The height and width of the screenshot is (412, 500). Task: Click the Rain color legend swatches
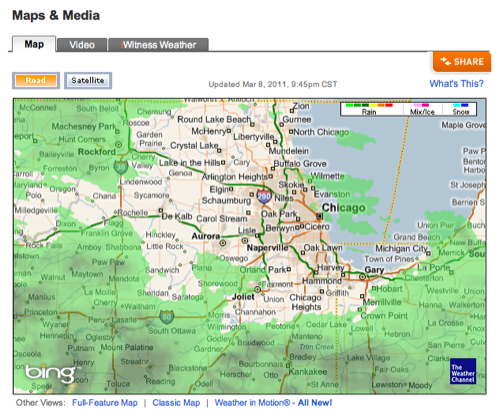pos(369,105)
